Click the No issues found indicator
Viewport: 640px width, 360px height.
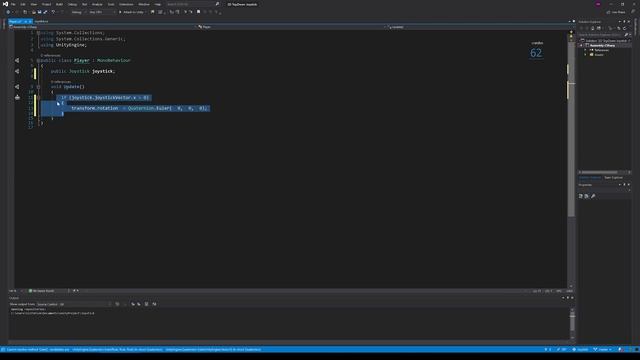tap(42, 291)
